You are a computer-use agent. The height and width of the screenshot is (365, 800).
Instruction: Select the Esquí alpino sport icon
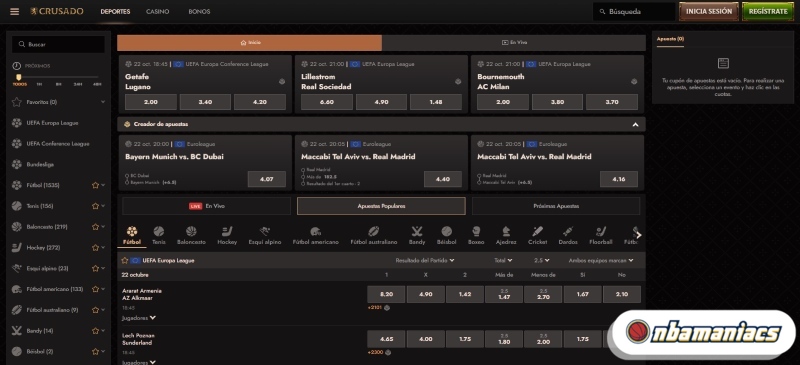point(264,231)
